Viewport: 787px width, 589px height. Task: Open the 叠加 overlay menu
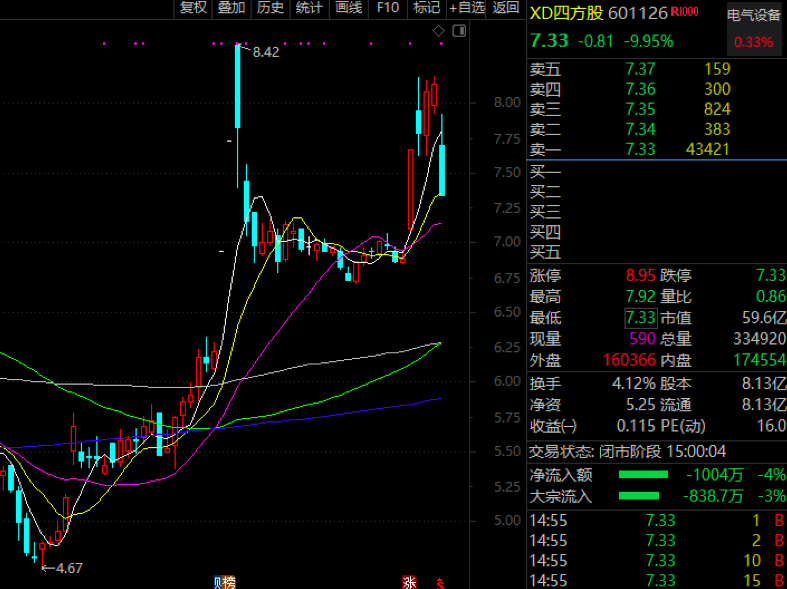point(232,8)
